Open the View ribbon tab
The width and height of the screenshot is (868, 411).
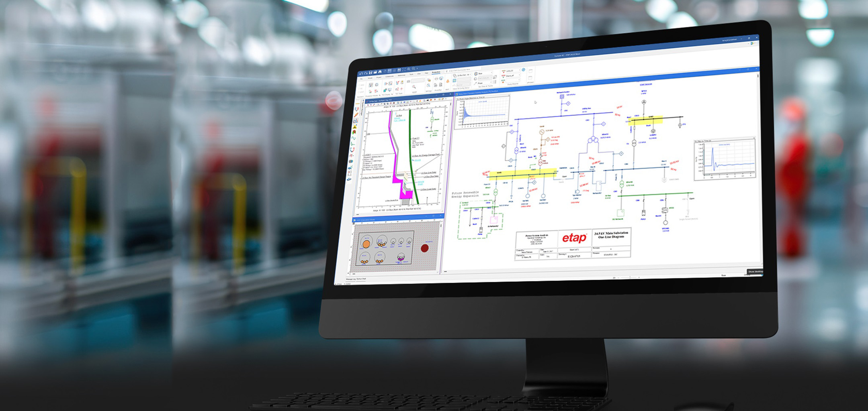(x=418, y=74)
